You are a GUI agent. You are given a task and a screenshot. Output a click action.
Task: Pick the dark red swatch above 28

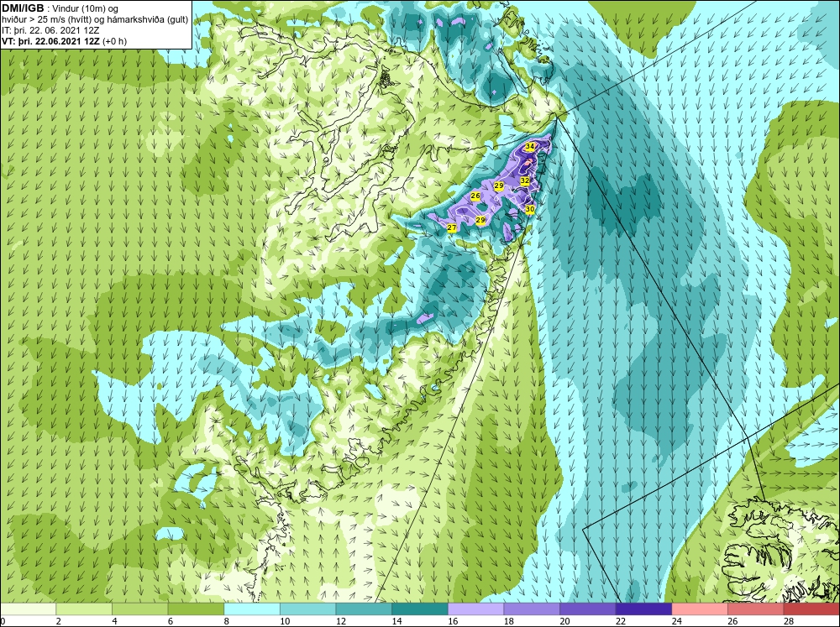click(x=811, y=609)
